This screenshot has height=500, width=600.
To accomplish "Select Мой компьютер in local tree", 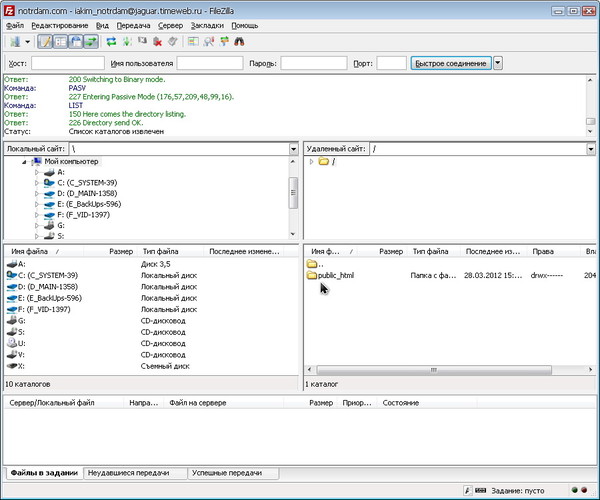I will (x=71, y=161).
